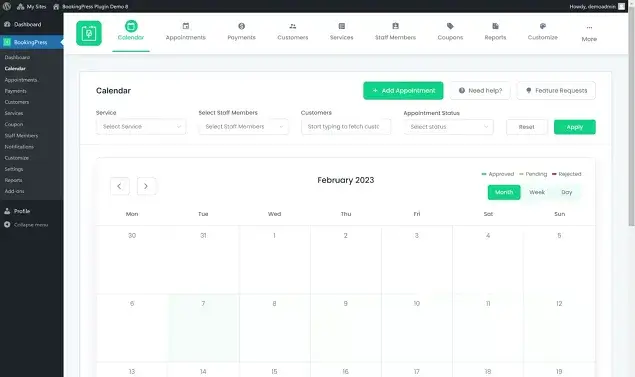Open the Services top nav icon
Viewport: 635px width, 377px height.
tap(341, 26)
